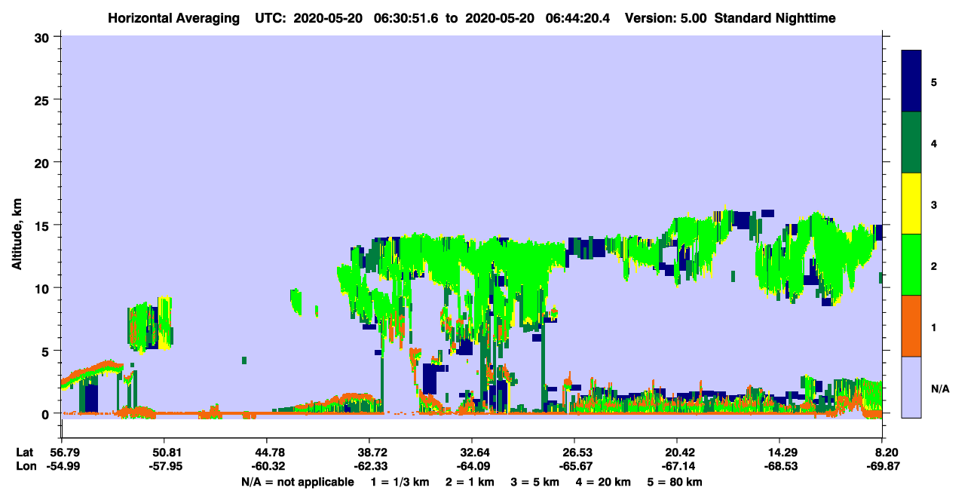Click the legend text '2 = 1 km'
This screenshot has width=980, height=503.
click(x=471, y=482)
